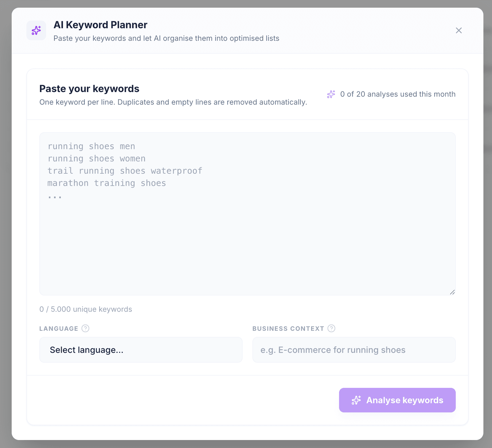Click the AI Keyword Planner title
492x448 pixels.
coord(100,25)
